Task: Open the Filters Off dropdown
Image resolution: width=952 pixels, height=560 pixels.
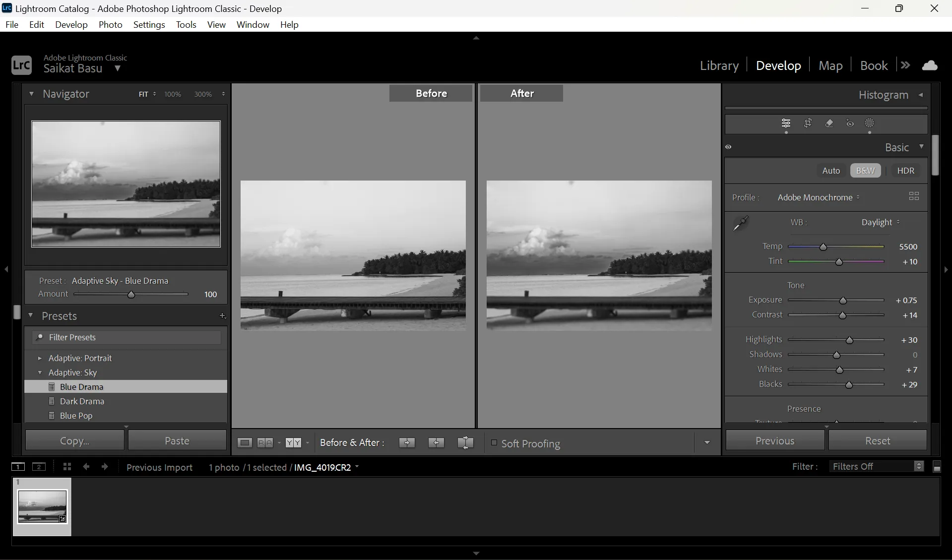Action: 873,466
